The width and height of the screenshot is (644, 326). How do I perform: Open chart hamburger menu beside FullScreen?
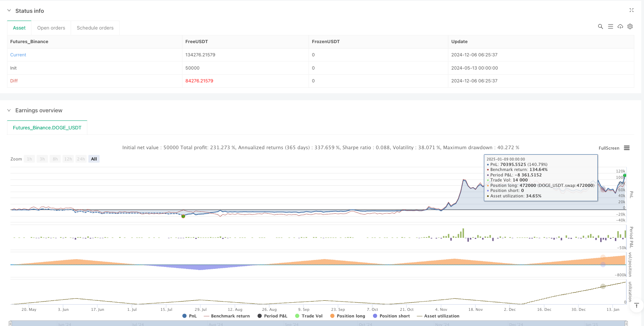627,148
